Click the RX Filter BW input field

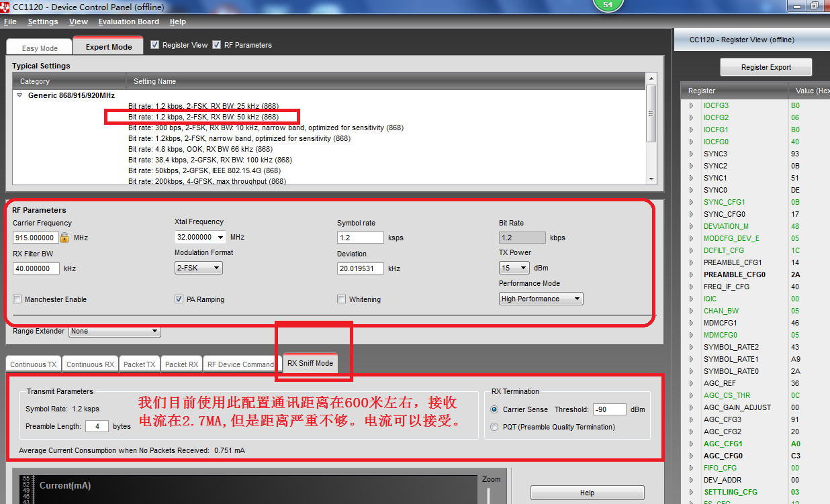tap(36, 268)
